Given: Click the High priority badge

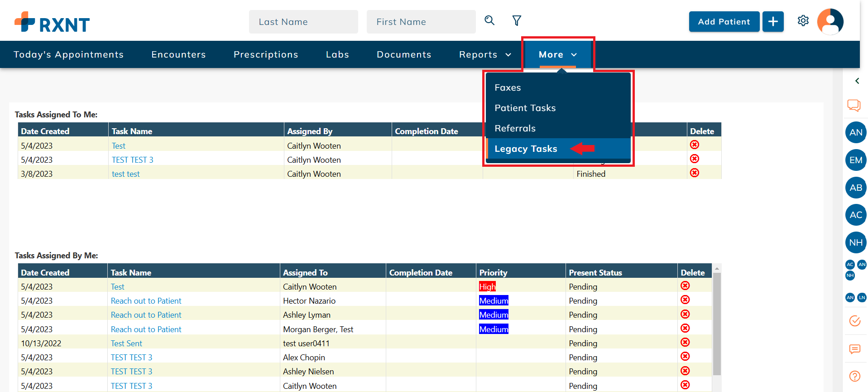Looking at the screenshot, I should pos(487,286).
